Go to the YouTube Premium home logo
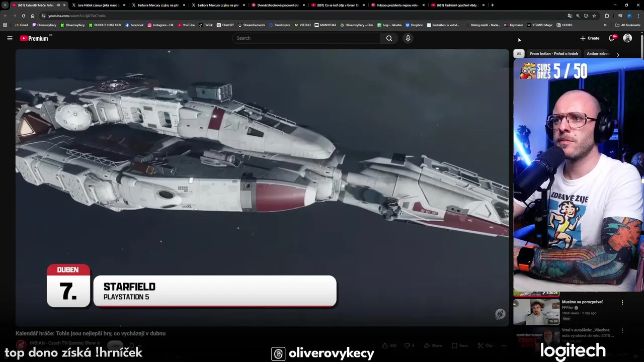644x362 pixels. coord(34,38)
